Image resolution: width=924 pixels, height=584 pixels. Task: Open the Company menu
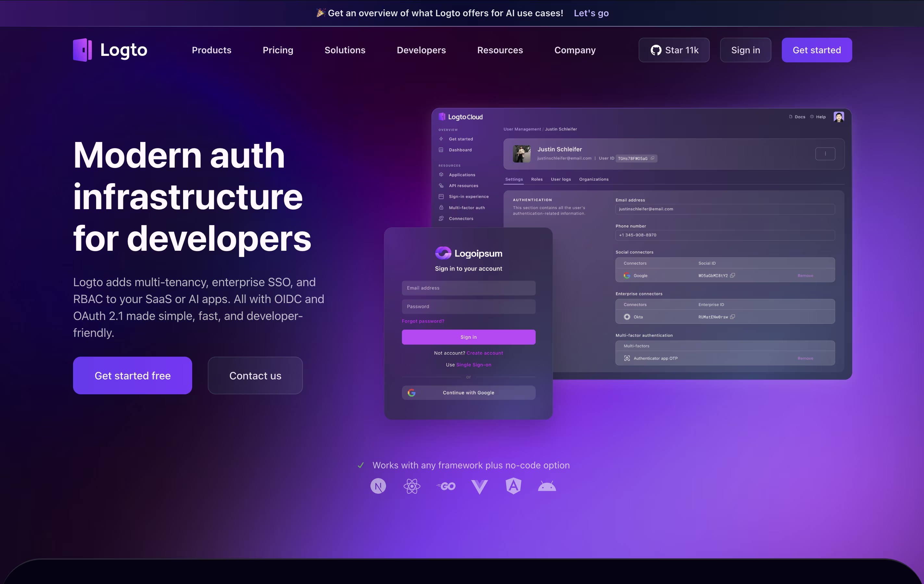click(575, 50)
